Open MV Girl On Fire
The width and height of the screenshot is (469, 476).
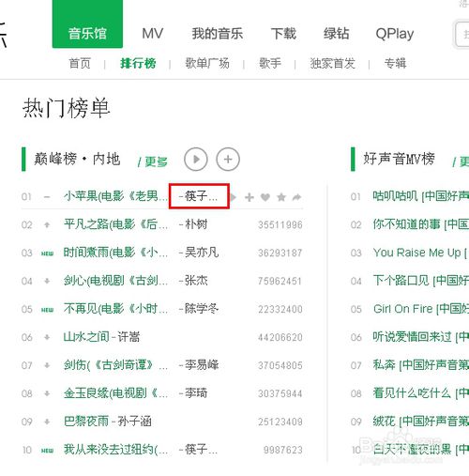click(421, 309)
